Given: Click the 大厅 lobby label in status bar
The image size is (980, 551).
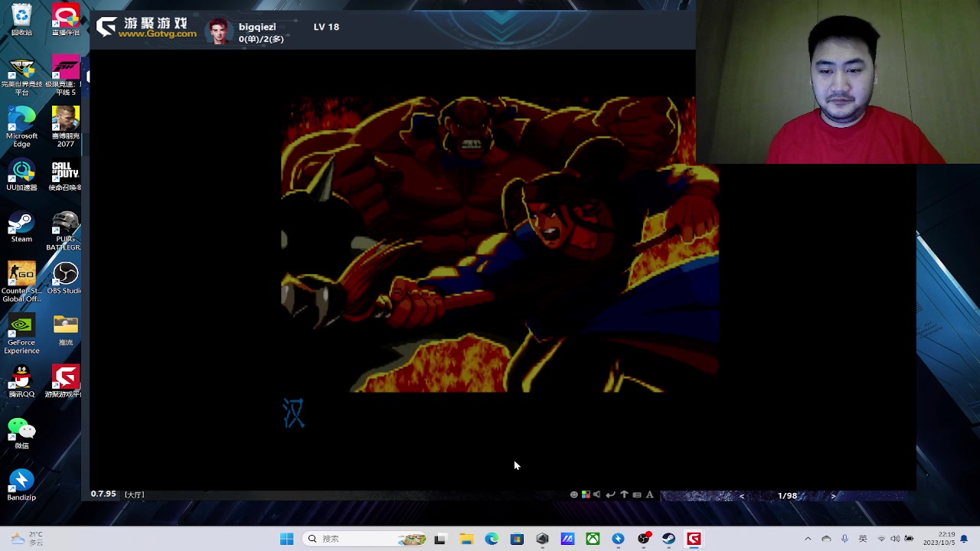Looking at the screenshot, I should [135, 494].
